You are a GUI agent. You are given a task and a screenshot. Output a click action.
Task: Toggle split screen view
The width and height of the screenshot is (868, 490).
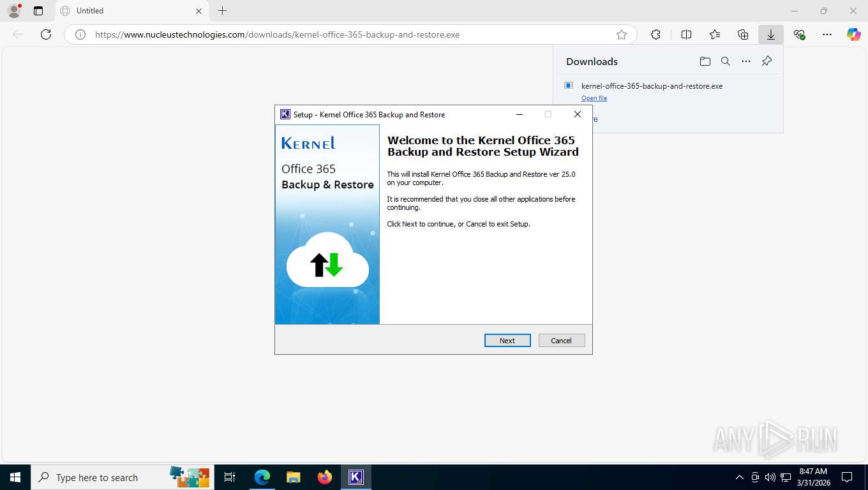[x=686, y=34]
